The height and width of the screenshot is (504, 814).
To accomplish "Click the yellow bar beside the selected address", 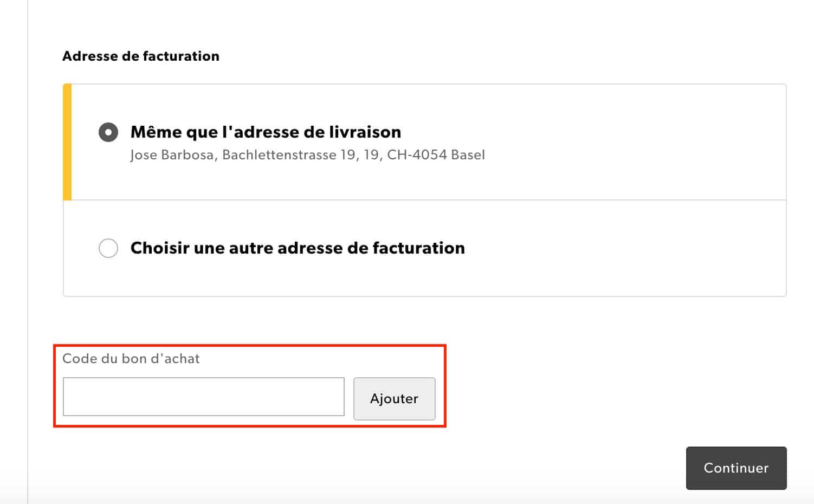I will [x=67, y=141].
